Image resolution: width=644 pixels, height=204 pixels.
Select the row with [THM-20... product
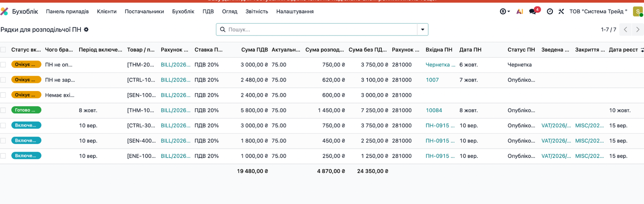click(x=3, y=65)
